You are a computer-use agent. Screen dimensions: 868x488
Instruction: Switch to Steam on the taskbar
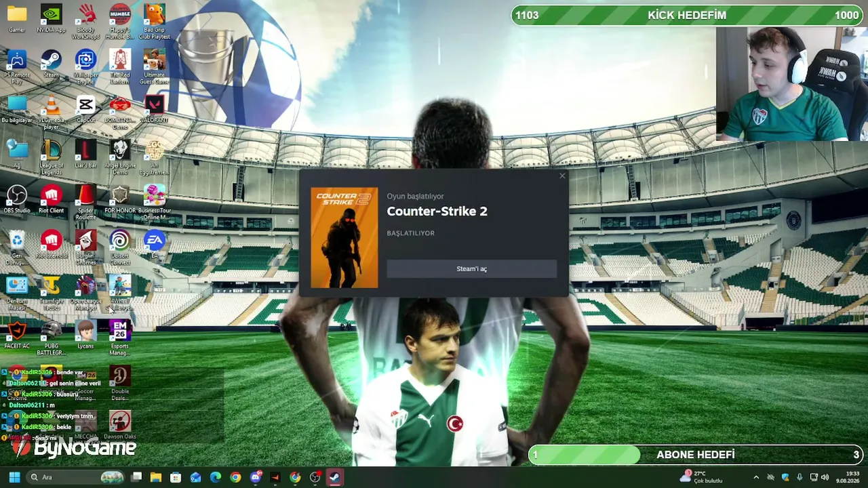pos(334,477)
